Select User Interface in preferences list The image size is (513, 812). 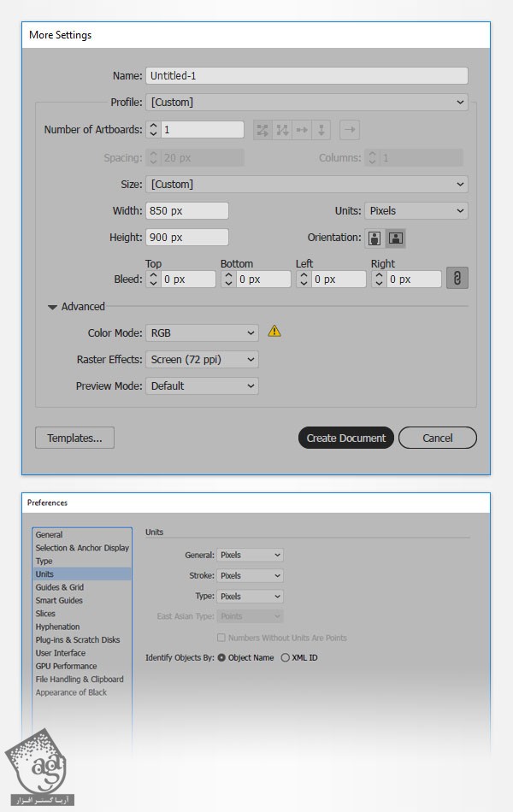tap(61, 653)
